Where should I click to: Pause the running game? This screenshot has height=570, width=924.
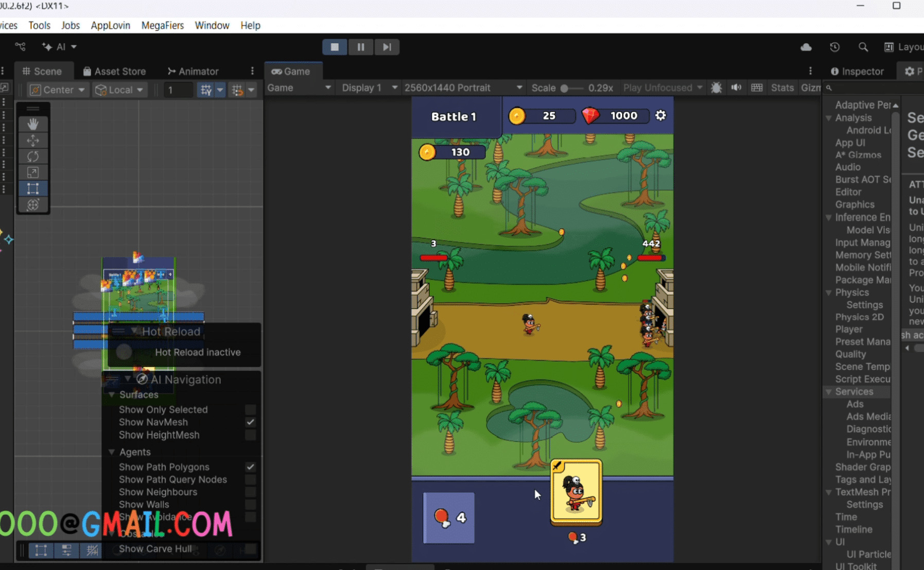coord(361,47)
